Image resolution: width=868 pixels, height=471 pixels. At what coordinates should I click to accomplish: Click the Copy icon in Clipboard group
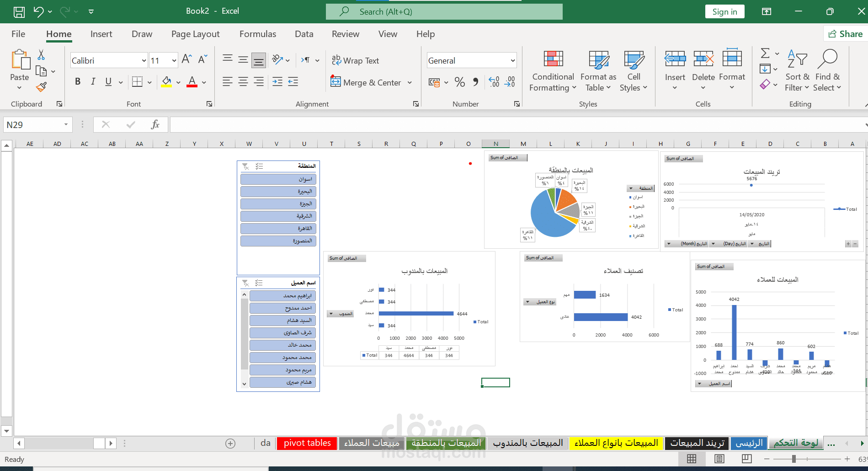41,71
